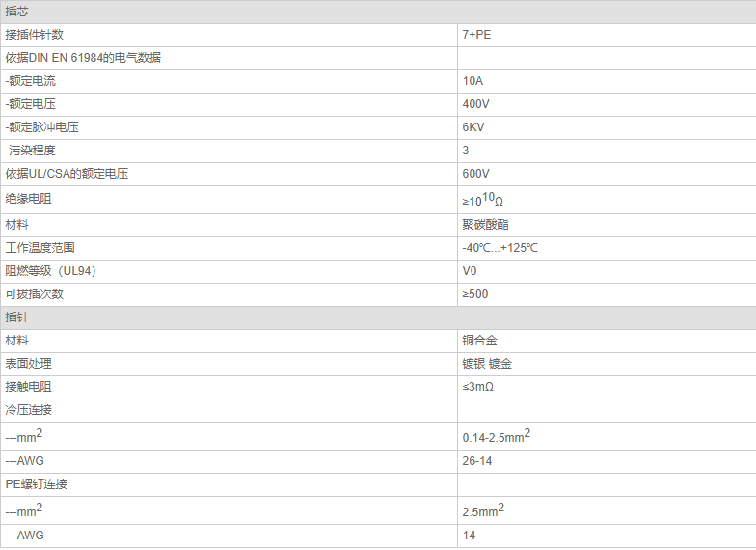Screen dimensions: 756x550
Task: Click the V0 flammability rating value
Action: pyautogui.click(x=470, y=271)
